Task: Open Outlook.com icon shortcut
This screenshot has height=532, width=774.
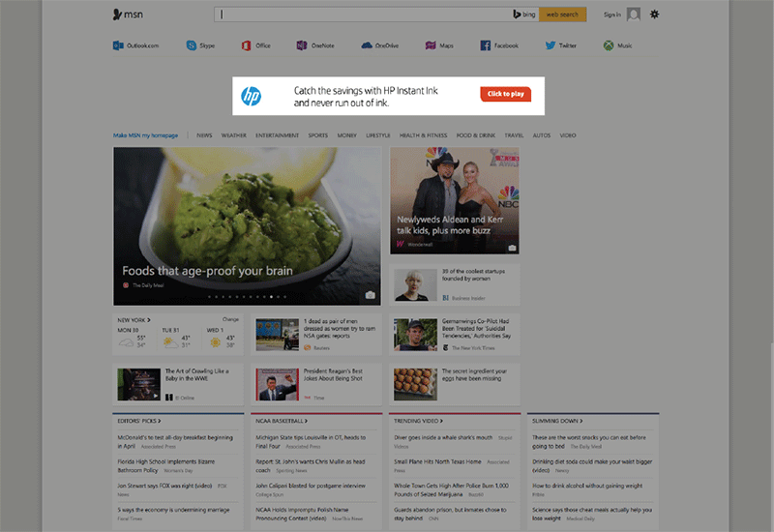Action: [118, 45]
